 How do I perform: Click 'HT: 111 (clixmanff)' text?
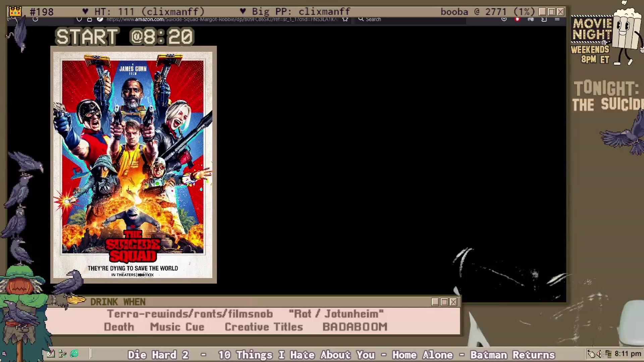[149, 12]
